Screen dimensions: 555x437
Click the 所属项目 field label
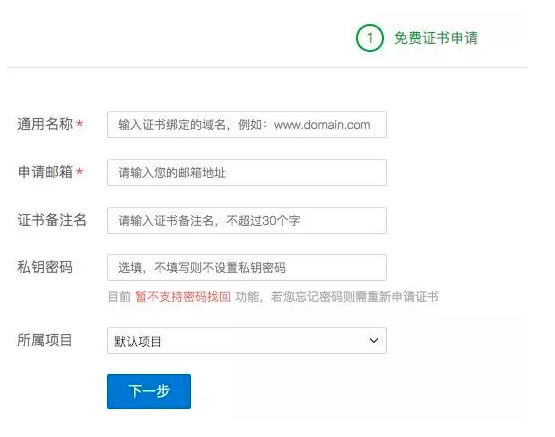(x=45, y=340)
